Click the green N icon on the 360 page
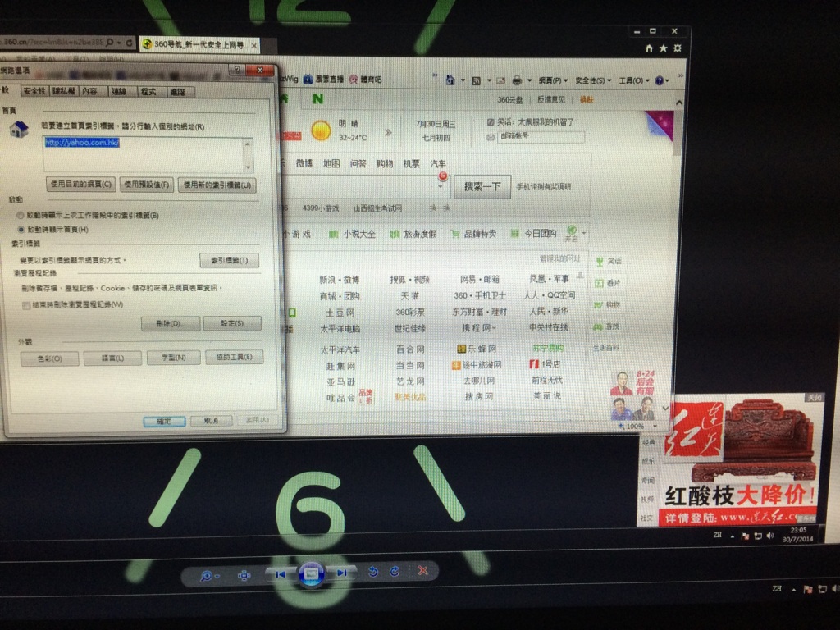The height and width of the screenshot is (630, 840). pos(317,99)
